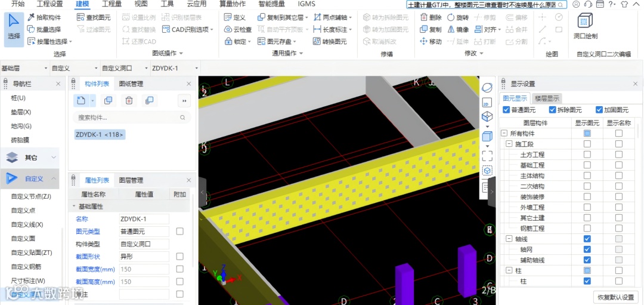Open ZDYDK-1 component dropdown
644x305 pixels.
175,68
